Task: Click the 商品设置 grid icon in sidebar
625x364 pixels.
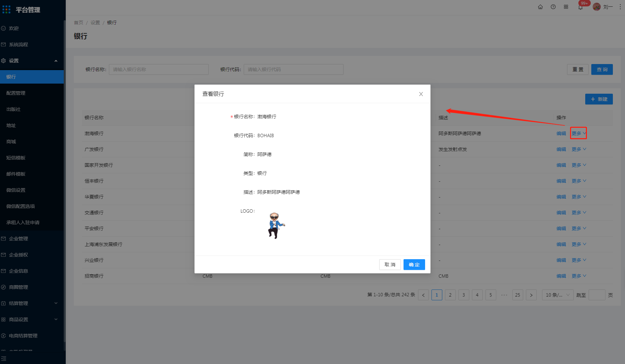Action: point(3,320)
